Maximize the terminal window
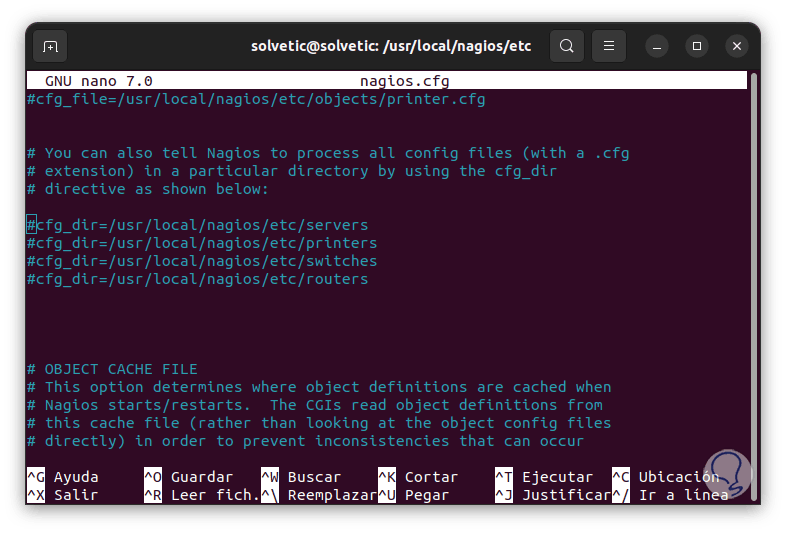The height and width of the screenshot is (533, 786). (x=697, y=47)
